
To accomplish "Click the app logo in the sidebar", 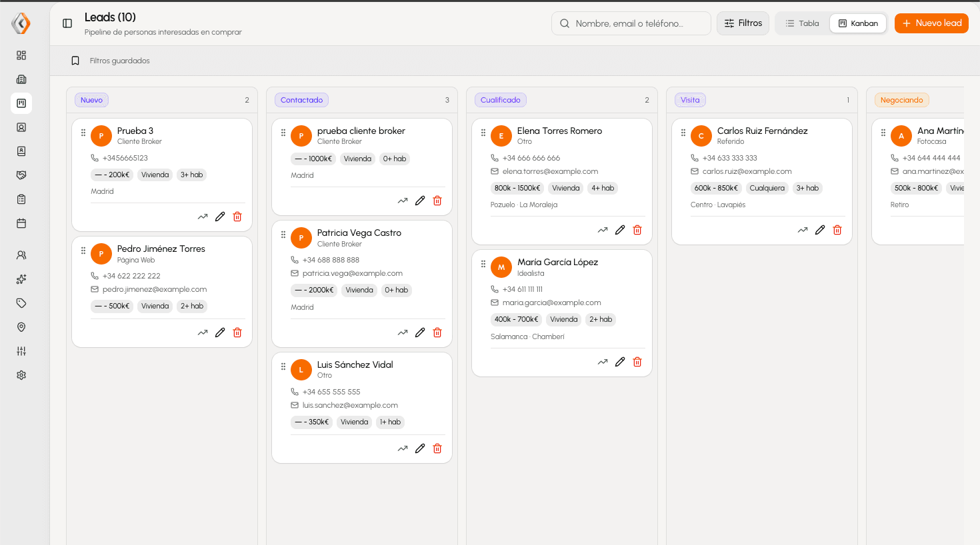I will (21, 23).
